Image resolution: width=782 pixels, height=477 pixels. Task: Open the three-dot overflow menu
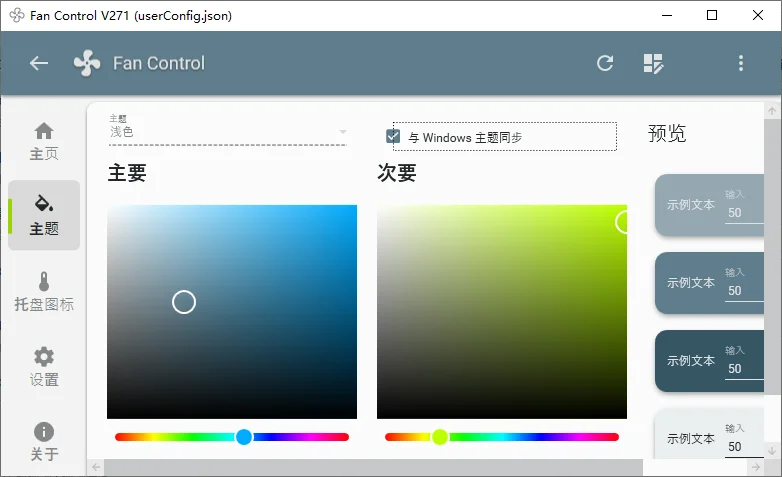click(x=741, y=63)
